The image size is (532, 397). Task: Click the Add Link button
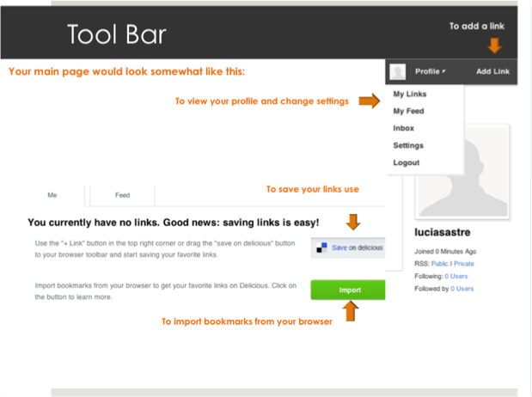point(492,71)
